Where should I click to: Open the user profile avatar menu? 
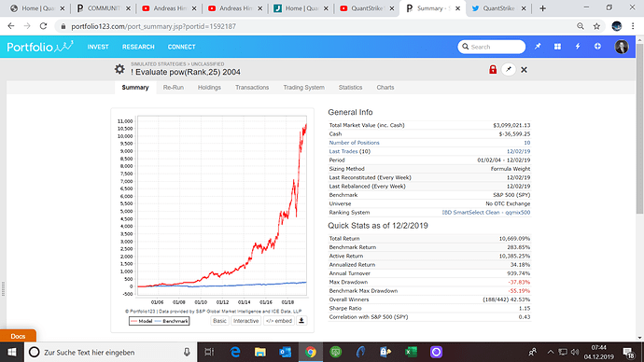coord(621,47)
